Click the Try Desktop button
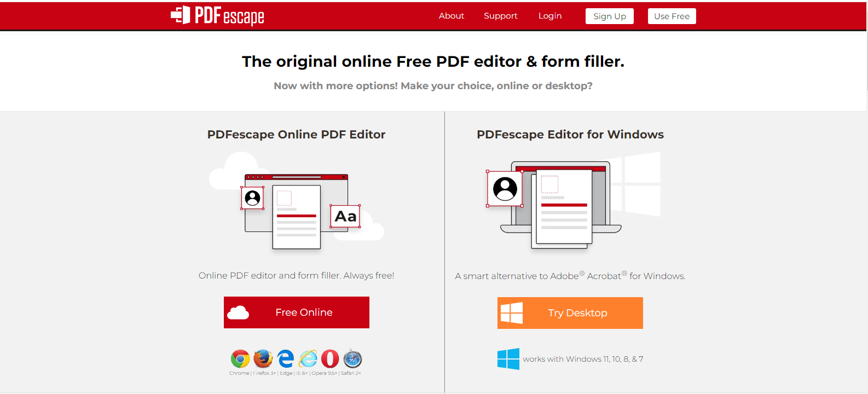Image resolution: width=868 pixels, height=394 pixels. coord(570,313)
